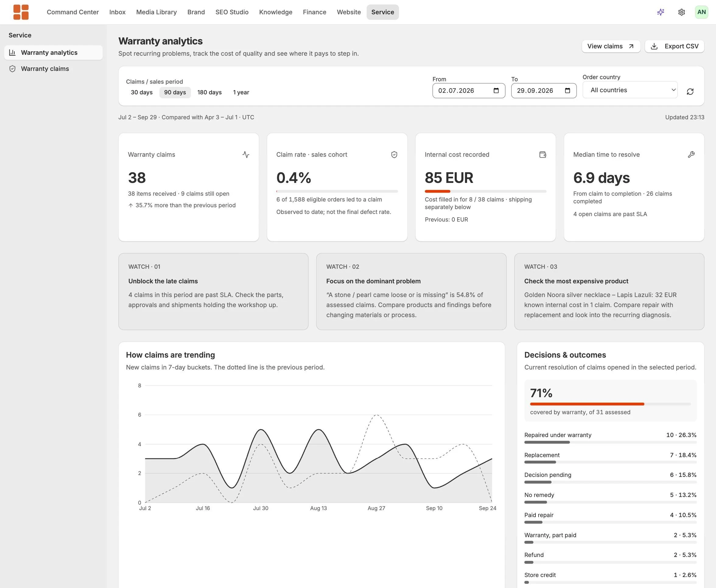Click the Paid repair outcome row
This screenshot has width=716, height=588.
(x=610, y=518)
